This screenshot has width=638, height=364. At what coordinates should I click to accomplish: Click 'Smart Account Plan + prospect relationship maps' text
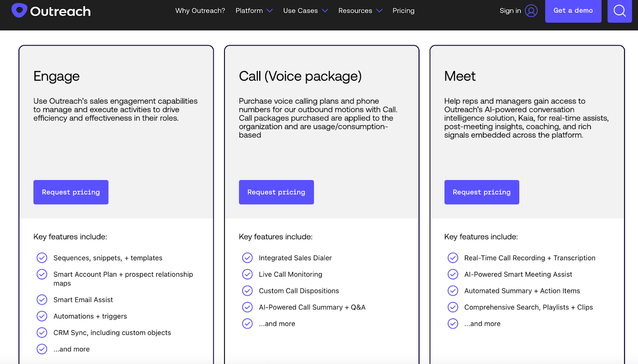[123, 279]
